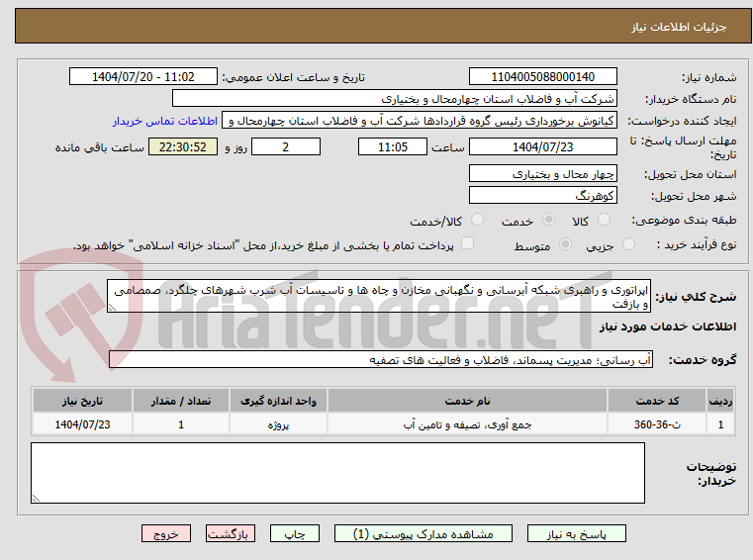This screenshot has width=753, height=560.
Task: Click the unit cell پروژه
Action: [278, 424]
